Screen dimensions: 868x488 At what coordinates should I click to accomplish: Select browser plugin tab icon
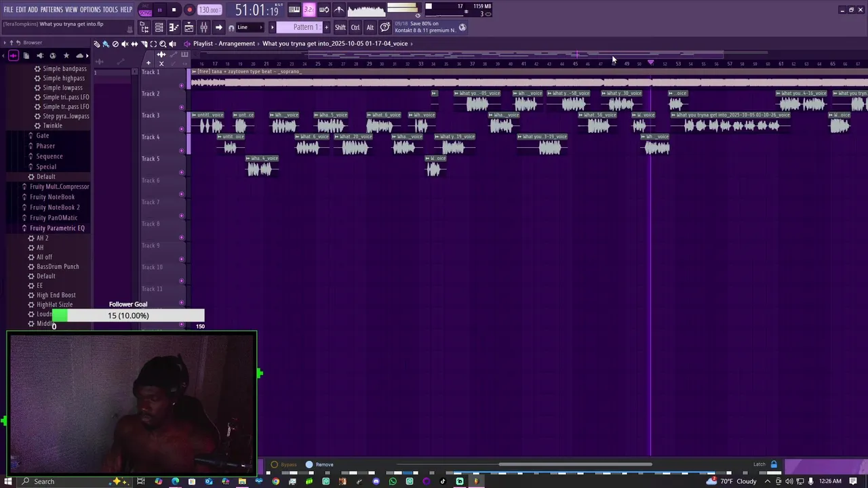(x=40, y=56)
